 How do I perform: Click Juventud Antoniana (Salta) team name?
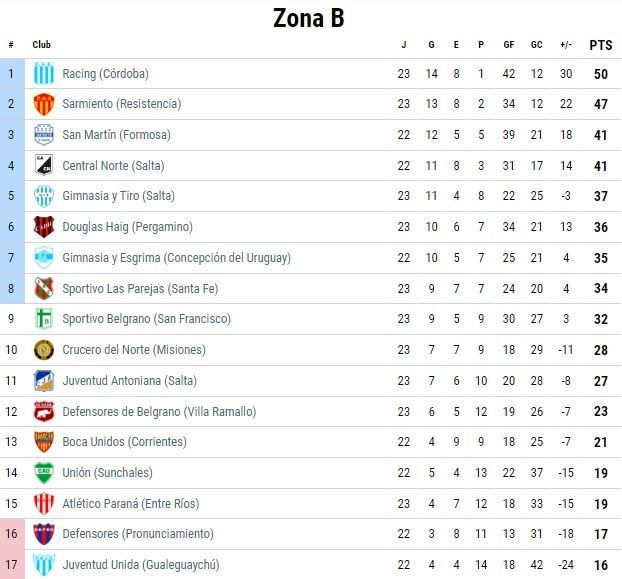tap(129, 381)
